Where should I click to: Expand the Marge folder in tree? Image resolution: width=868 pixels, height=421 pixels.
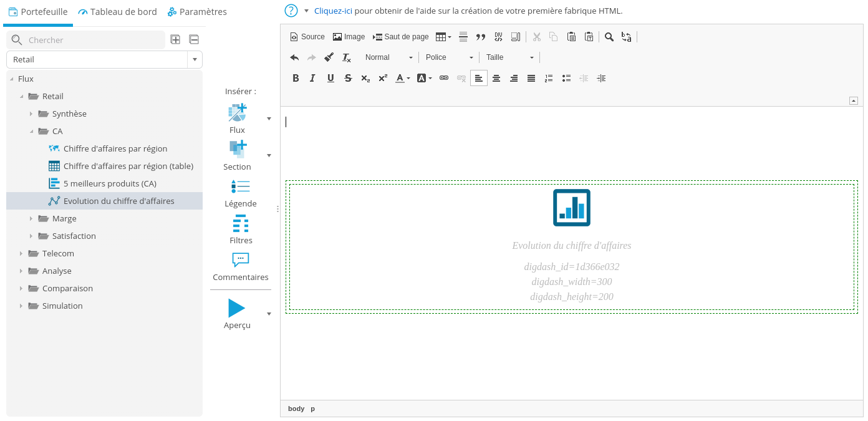(x=31, y=218)
